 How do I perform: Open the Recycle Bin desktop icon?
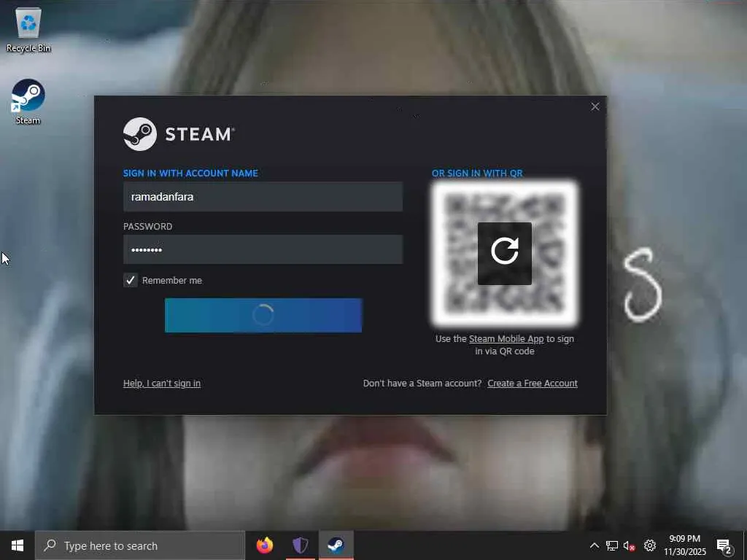pos(28,29)
